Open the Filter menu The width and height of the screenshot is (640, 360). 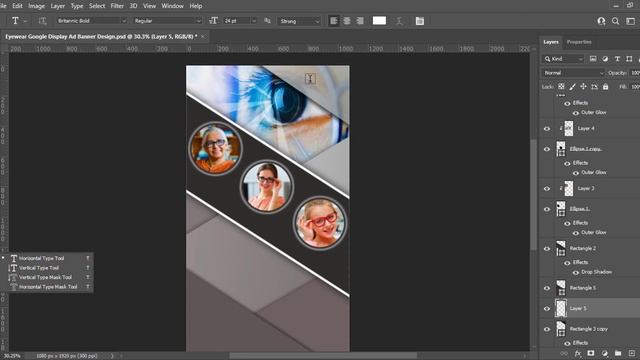[x=117, y=6]
